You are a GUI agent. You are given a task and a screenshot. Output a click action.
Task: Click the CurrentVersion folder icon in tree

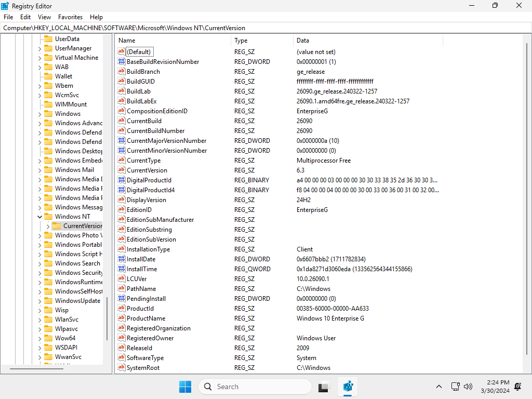(57, 225)
